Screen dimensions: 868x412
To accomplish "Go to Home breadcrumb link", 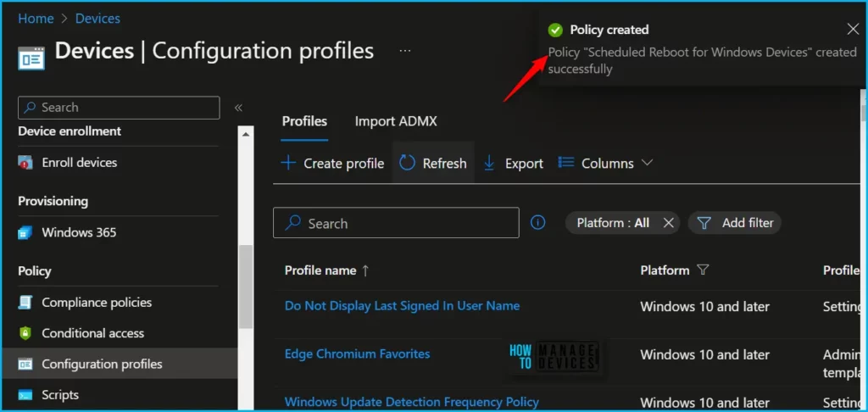I will (x=36, y=19).
